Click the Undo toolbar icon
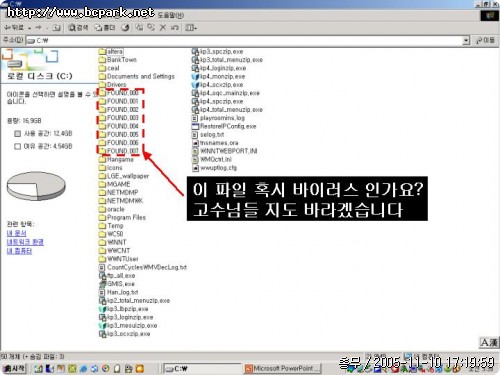This screenshot has width=500, height=375. point(174,28)
